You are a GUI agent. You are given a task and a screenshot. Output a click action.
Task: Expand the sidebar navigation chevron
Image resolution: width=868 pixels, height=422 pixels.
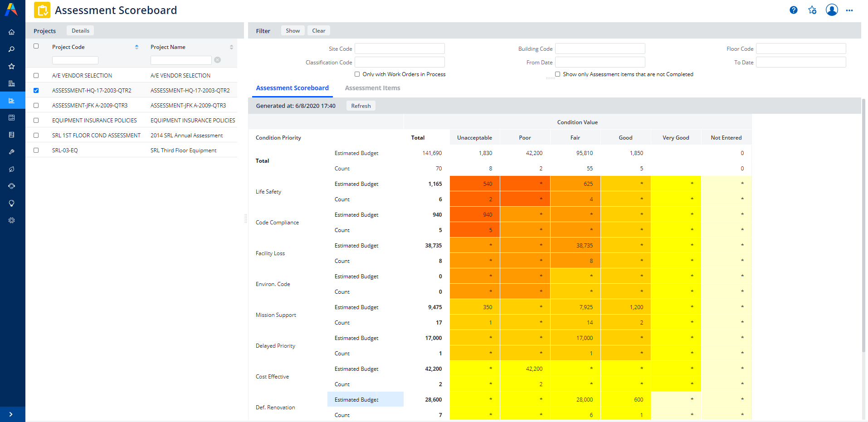pos(11,414)
